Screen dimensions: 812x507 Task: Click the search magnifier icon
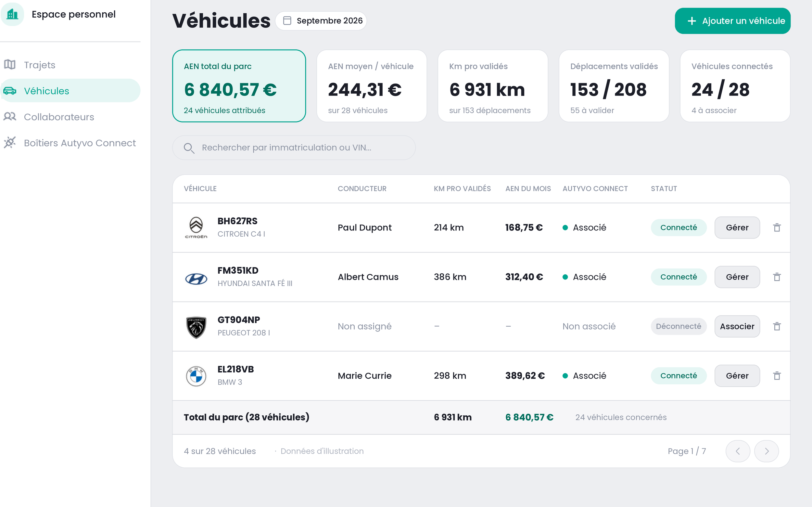[189, 148]
